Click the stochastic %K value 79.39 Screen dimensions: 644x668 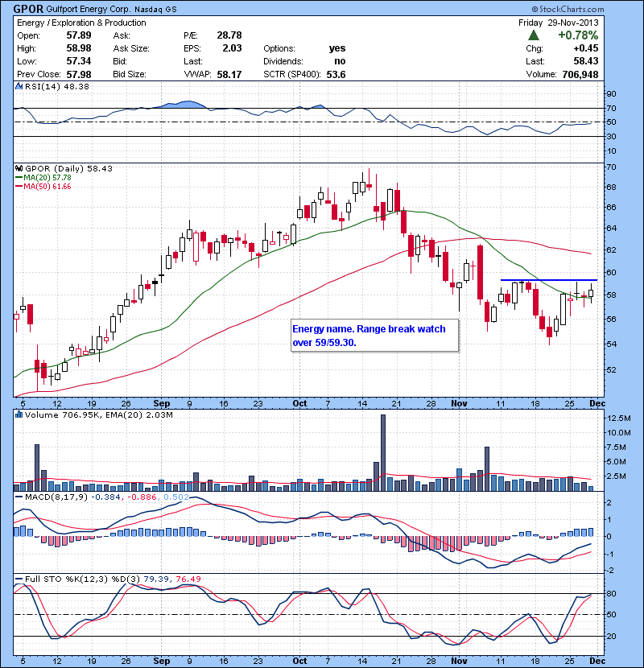point(155,579)
